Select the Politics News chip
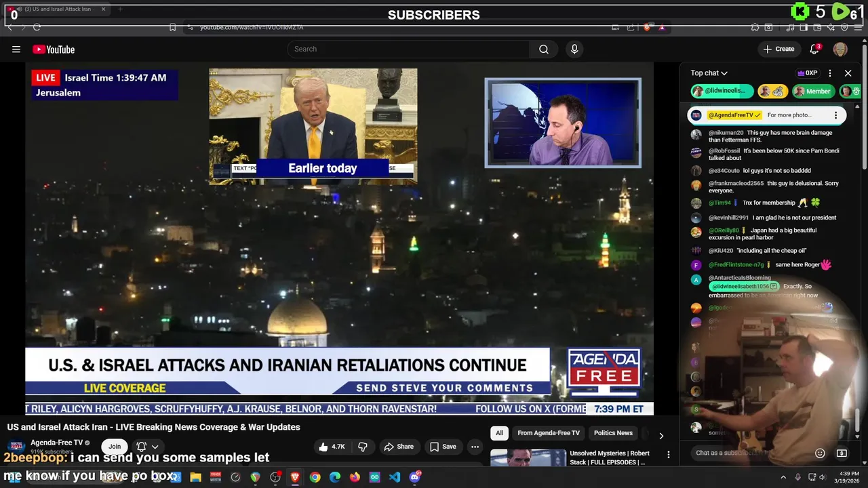The height and width of the screenshot is (488, 868). click(613, 433)
